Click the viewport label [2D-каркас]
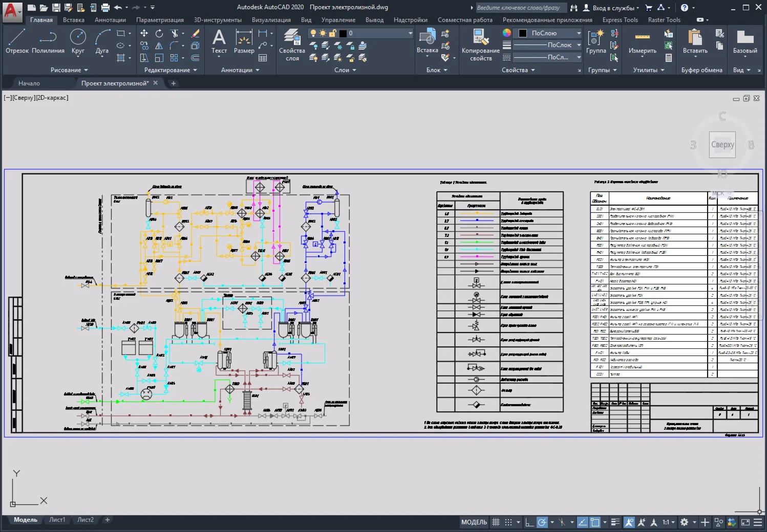Image resolution: width=767 pixels, height=532 pixels. (x=52, y=98)
